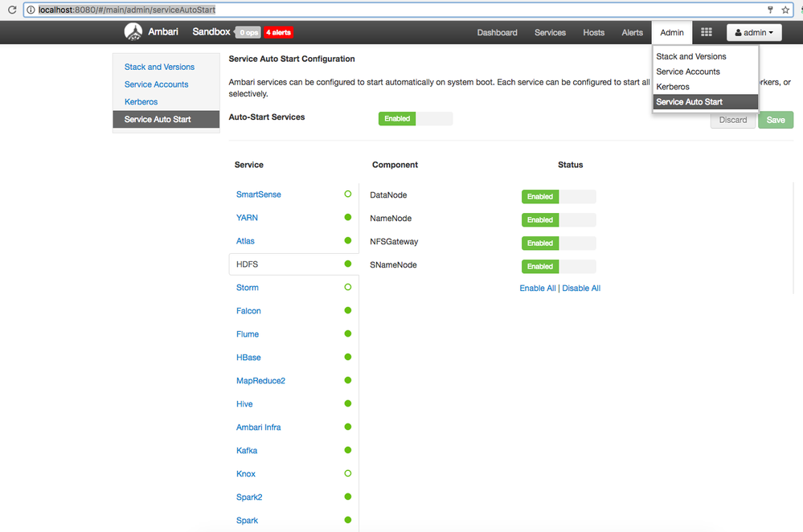Viewport: 803px width, 532px height.
Task: Select Service Auto Start in left sidebar
Action: pos(166,119)
